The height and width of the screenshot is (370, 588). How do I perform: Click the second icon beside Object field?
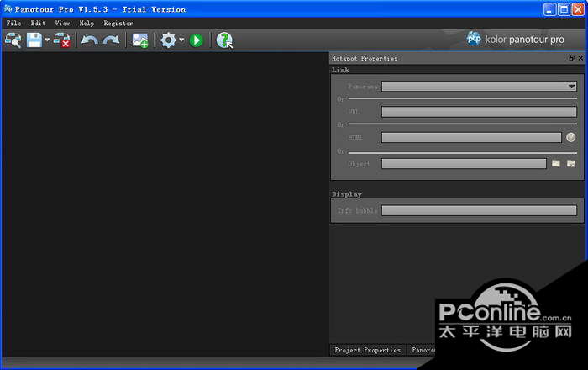pos(570,164)
